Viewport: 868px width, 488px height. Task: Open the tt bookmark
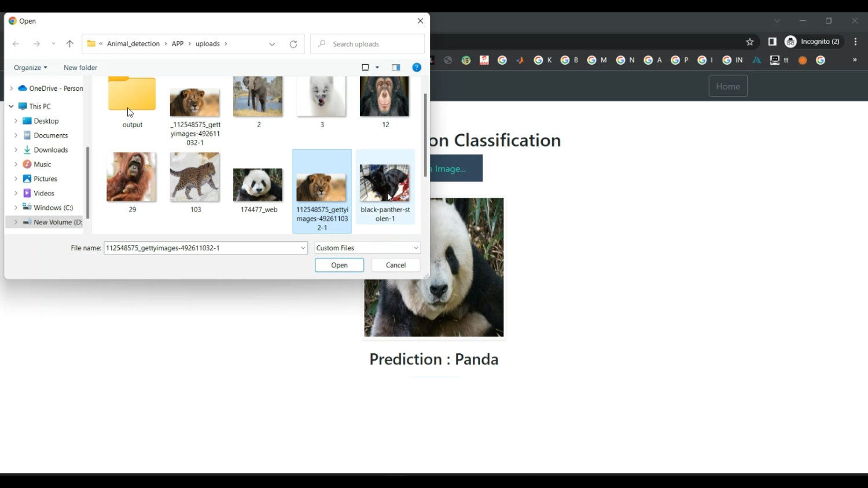click(779, 60)
